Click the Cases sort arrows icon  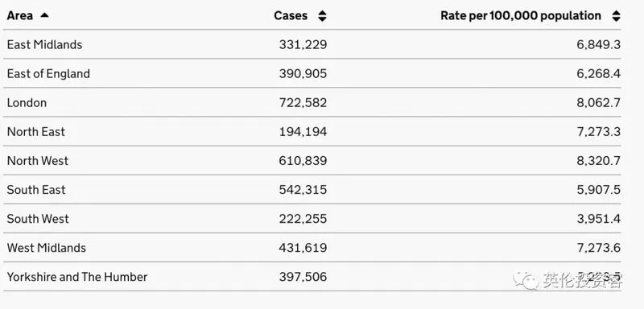click(323, 16)
